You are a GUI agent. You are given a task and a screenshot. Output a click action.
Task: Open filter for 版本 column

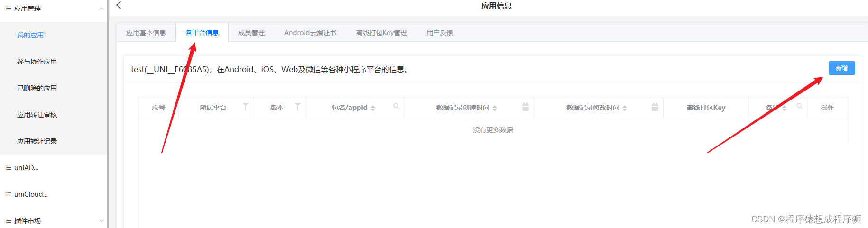click(x=297, y=107)
